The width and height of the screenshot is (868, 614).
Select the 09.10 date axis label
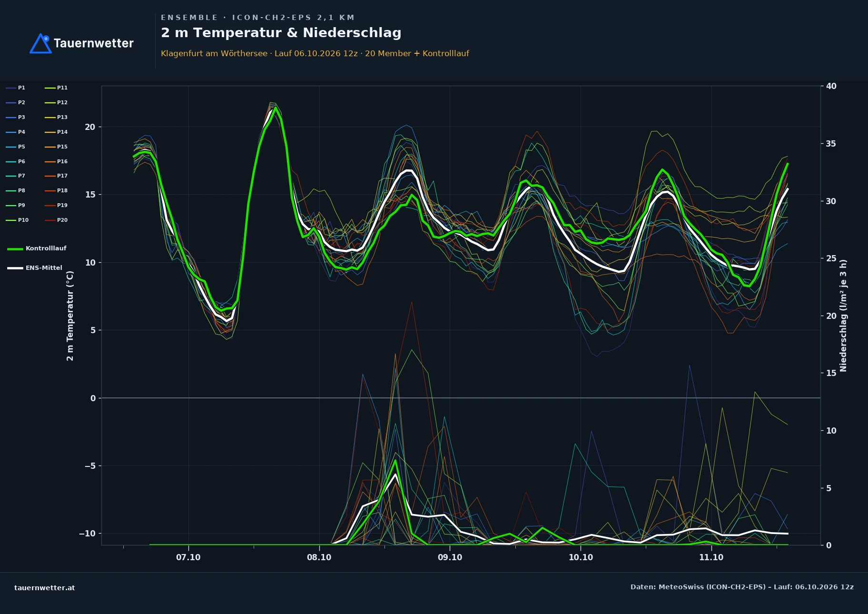[x=450, y=557]
